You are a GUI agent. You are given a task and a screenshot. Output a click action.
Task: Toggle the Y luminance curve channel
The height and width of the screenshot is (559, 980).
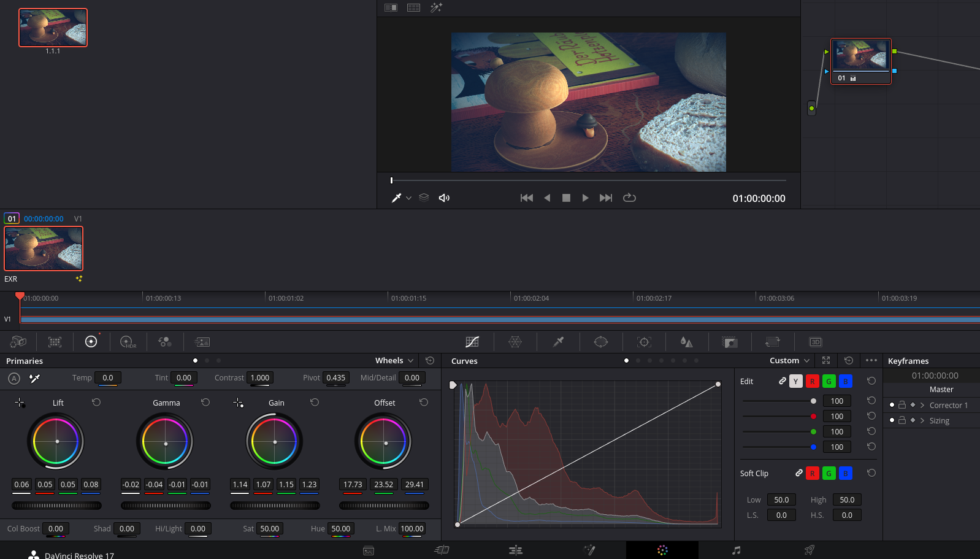tap(795, 381)
